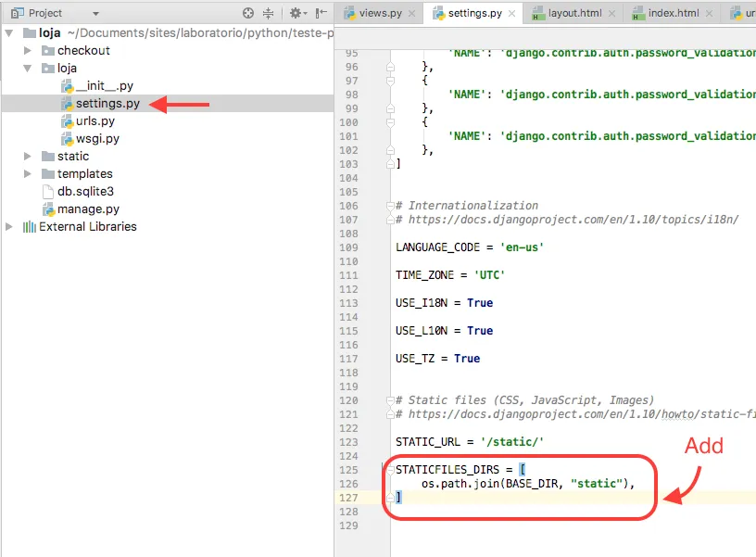Click the os.path.join line in editor
This screenshot has width=756, height=557.
click(528, 484)
